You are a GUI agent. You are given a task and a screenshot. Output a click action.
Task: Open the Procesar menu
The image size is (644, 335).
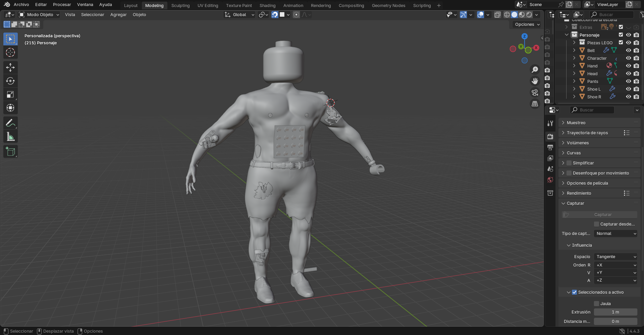pos(62,5)
